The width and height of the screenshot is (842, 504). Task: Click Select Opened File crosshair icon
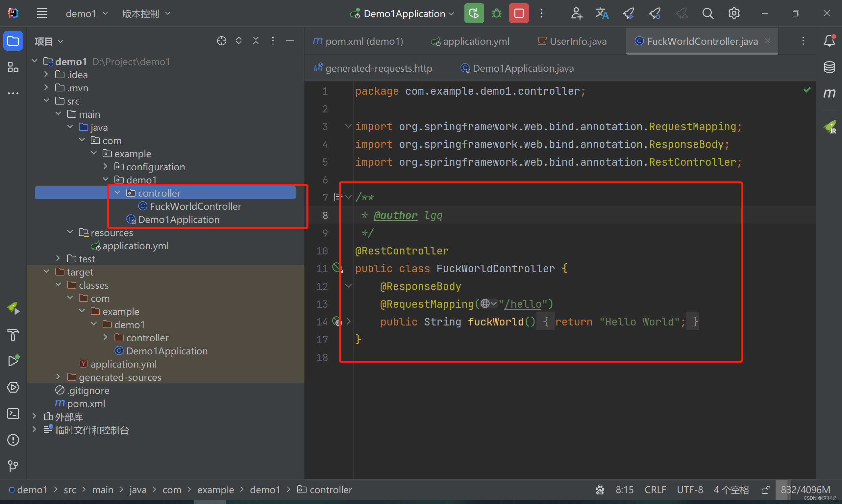221,41
